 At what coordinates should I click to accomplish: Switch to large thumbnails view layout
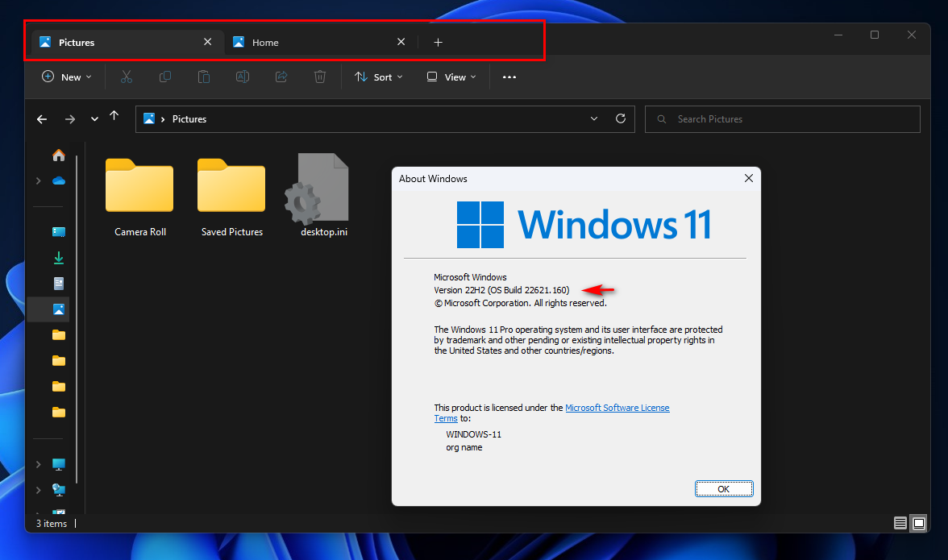(x=919, y=523)
